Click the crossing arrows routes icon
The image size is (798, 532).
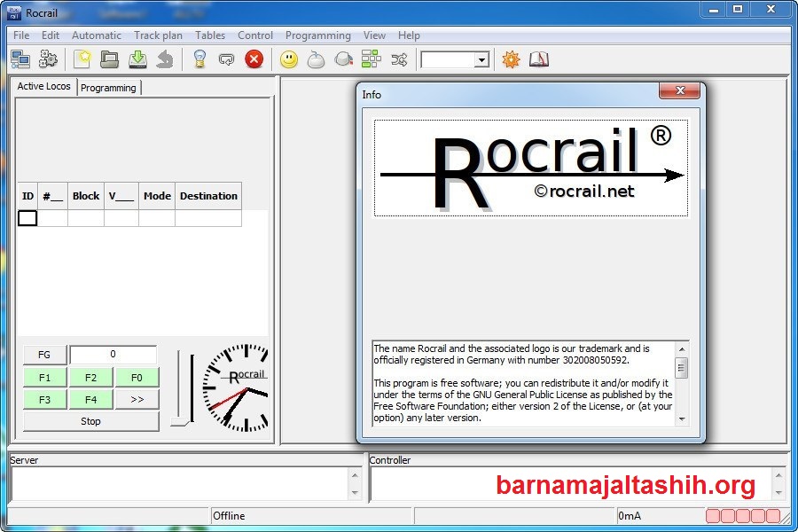[400, 60]
